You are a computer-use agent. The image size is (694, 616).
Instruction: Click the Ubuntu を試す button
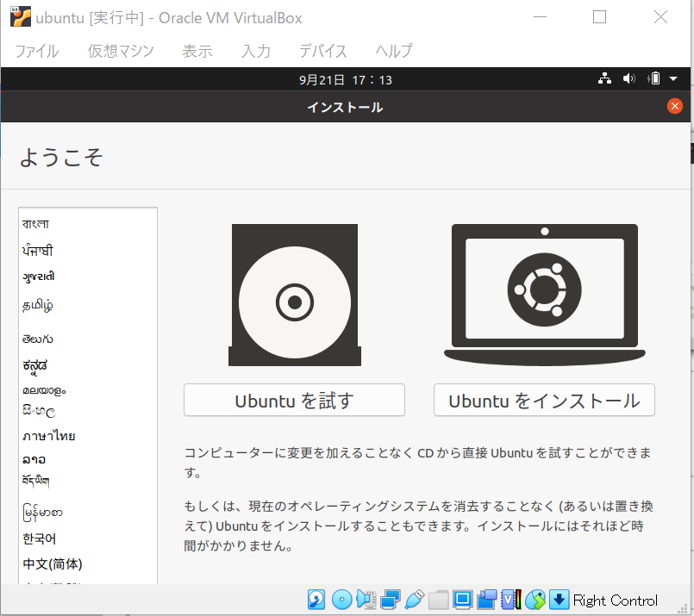[294, 401]
